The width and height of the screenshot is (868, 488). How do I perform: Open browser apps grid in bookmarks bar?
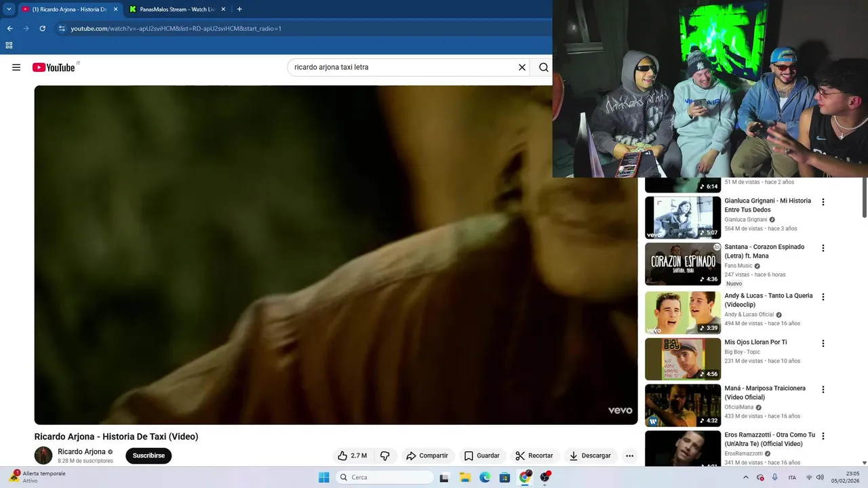click(x=9, y=45)
